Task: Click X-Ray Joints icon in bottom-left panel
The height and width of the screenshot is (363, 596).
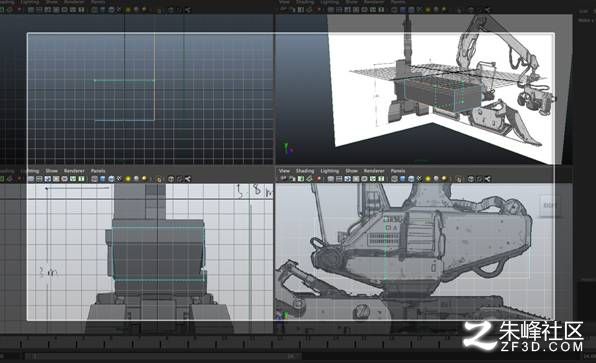Action: point(188,179)
